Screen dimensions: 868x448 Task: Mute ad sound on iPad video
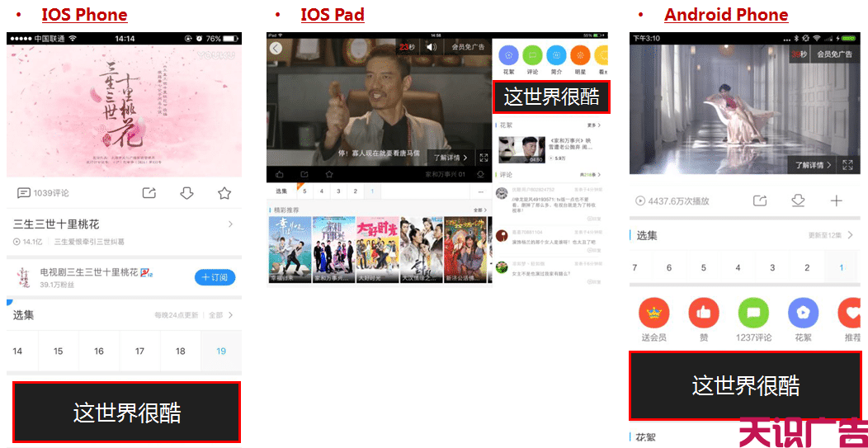click(x=431, y=47)
